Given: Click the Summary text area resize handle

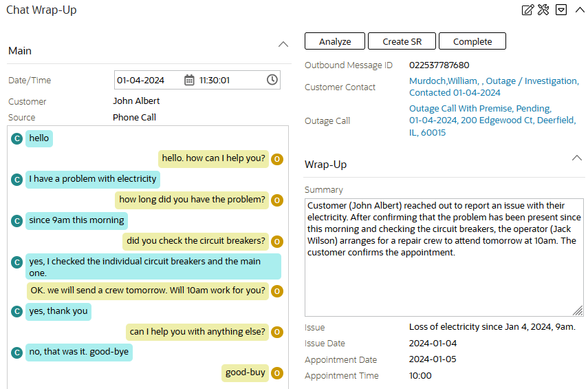Looking at the screenshot, I should click(578, 311).
